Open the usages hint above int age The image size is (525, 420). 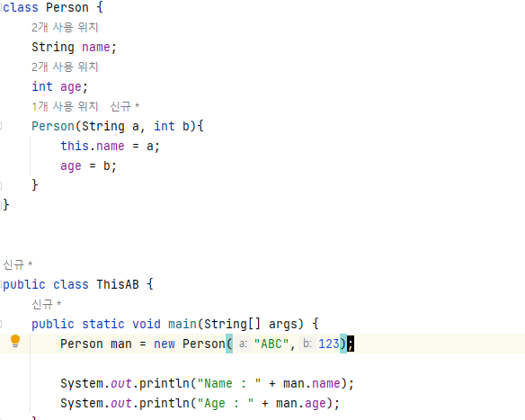pos(65,67)
